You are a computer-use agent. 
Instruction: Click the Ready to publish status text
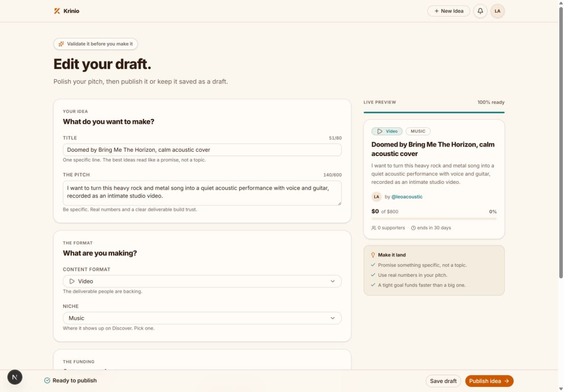tap(75, 381)
